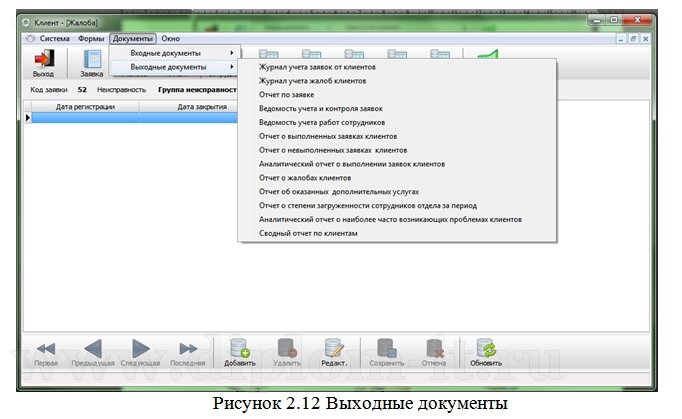Jump to last record with Последняя
Screen dimensions: 682x419
[x=188, y=349]
